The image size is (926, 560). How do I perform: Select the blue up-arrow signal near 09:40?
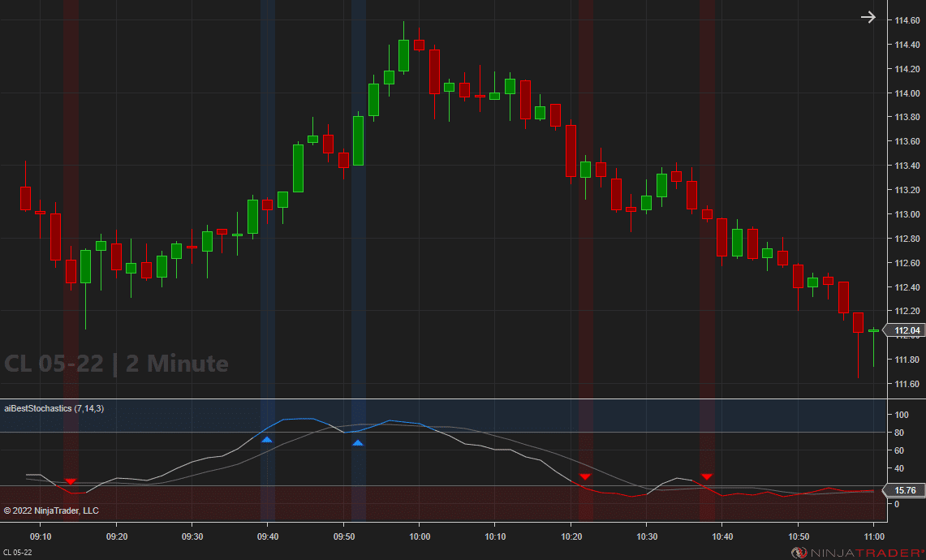coord(268,441)
